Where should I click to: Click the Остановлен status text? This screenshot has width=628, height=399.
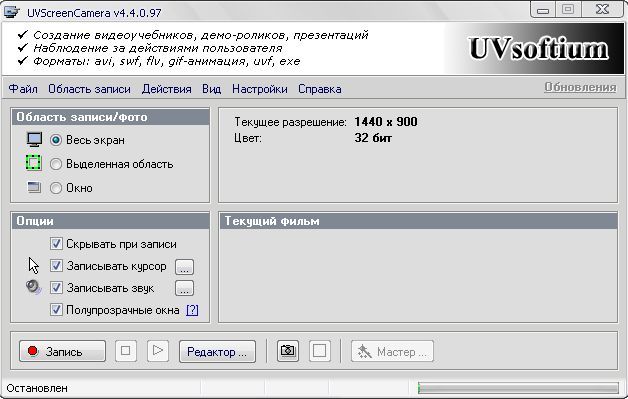37,388
